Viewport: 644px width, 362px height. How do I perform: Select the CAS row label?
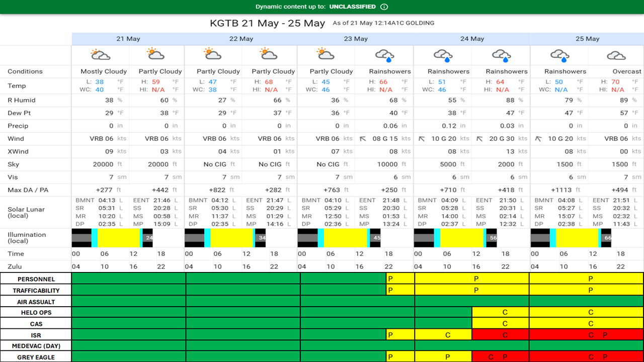tap(36, 324)
